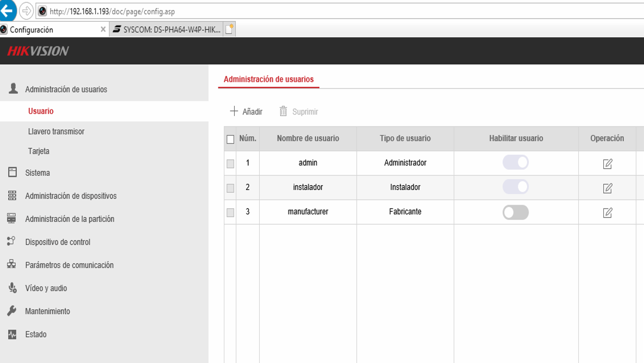Click edit icon for manufacturer user
This screenshot has height=363, width=644.
click(608, 213)
